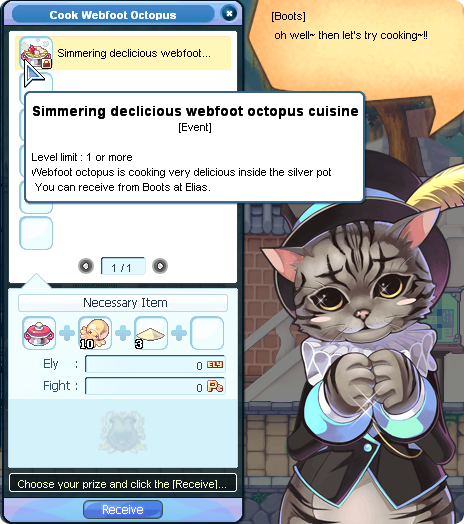Click the webfoot octopus ingredient icon
Viewport: 464px width, 524px height.
[x=95, y=333]
